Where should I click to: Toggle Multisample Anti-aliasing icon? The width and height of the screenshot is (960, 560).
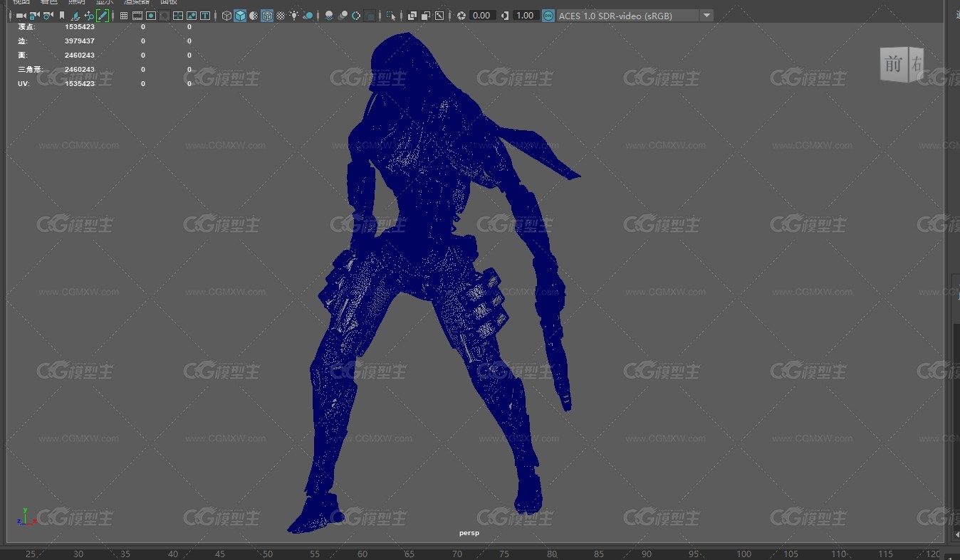(356, 15)
